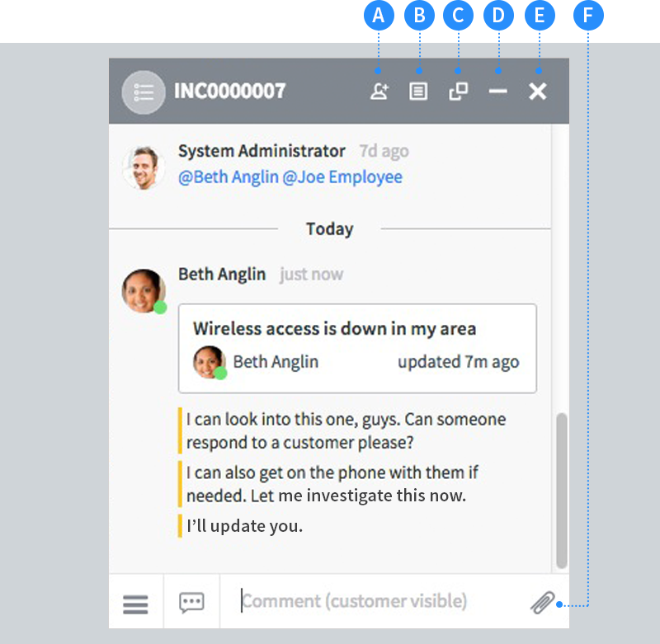660x644 pixels.
Task: Open the INC0000007 record form icon
Action: (x=418, y=92)
